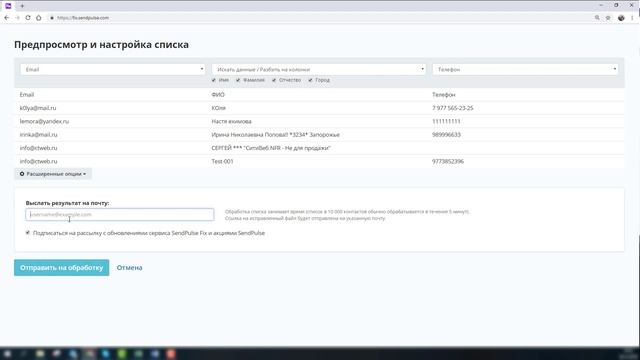Click the 'ФИО' column header cell

point(218,95)
